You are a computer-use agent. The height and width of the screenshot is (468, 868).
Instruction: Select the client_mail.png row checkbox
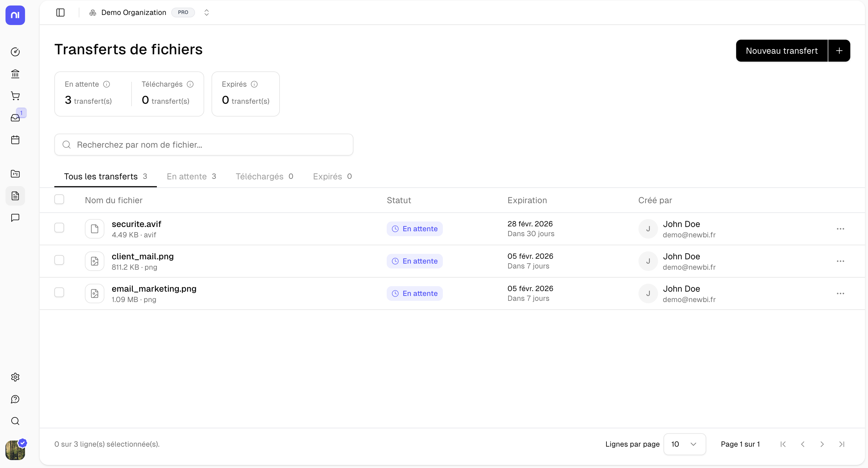[59, 260]
